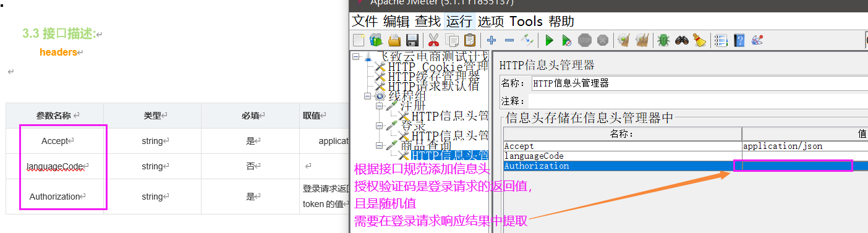
Task: Collapse the 登录 sampler node
Action: pyautogui.click(x=380, y=125)
